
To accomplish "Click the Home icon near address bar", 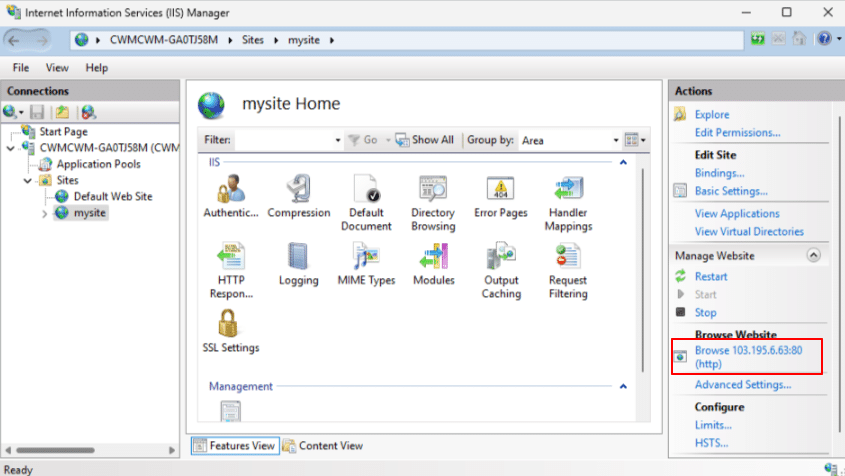I will click(x=799, y=39).
